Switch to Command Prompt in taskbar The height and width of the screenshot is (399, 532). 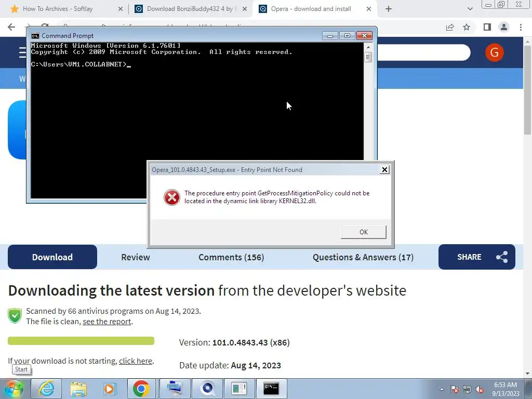click(x=271, y=389)
